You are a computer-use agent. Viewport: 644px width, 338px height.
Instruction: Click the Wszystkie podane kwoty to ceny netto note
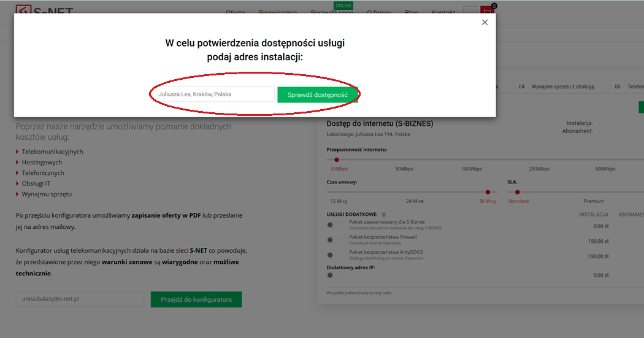(359, 293)
